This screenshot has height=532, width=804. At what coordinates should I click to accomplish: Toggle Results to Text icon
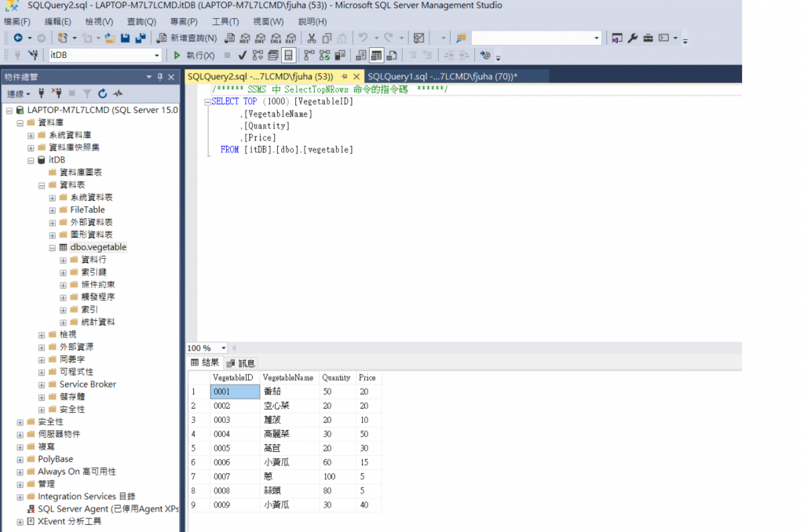(x=361, y=55)
